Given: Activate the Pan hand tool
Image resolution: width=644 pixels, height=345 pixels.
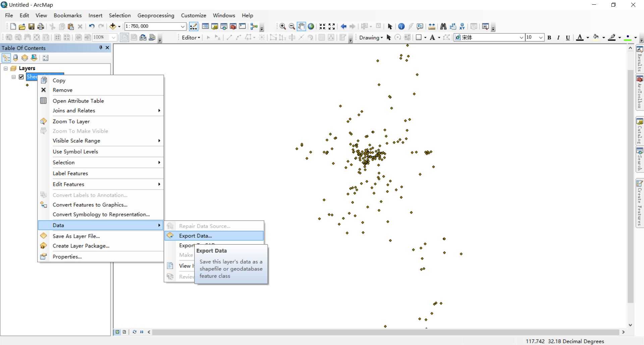Looking at the screenshot, I should (301, 26).
